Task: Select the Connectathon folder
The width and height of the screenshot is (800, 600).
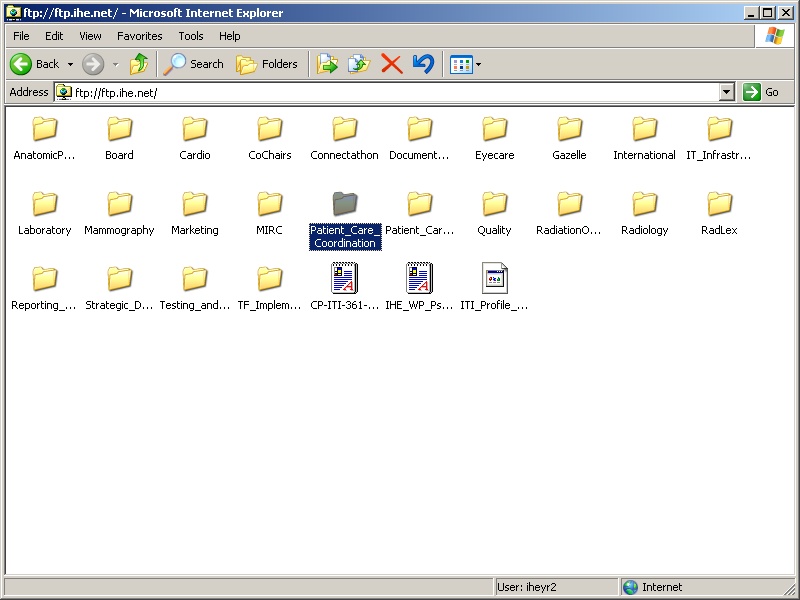Action: tap(344, 139)
